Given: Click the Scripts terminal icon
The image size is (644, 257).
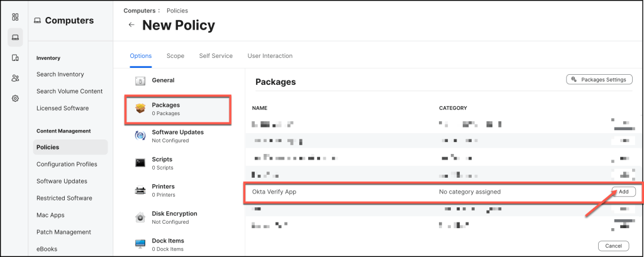Looking at the screenshot, I should pos(141,163).
